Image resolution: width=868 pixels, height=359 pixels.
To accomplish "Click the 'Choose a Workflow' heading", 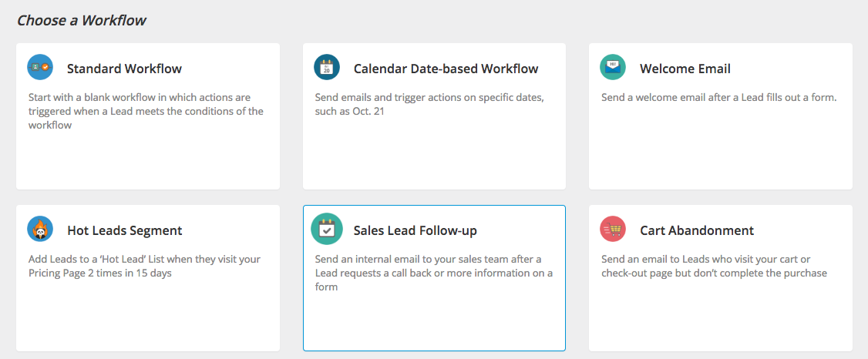I will (82, 20).
